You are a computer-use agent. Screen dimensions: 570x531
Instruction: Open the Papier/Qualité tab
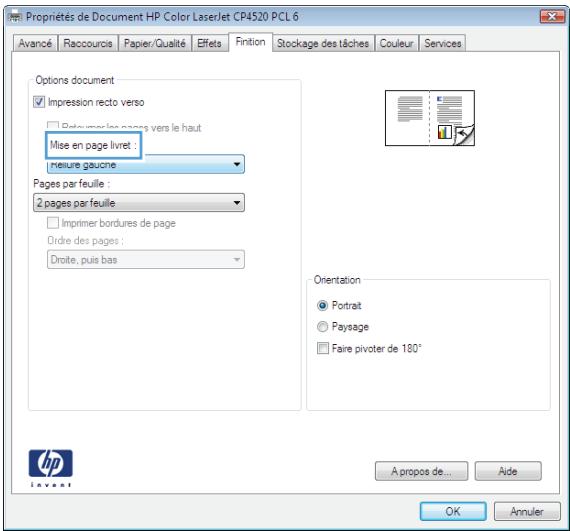pyautogui.click(x=155, y=43)
